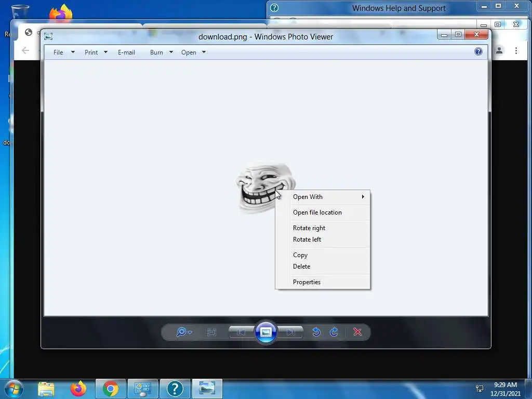
Task: Open the zoom magnifier control in Photo Viewer
Action: (184, 332)
